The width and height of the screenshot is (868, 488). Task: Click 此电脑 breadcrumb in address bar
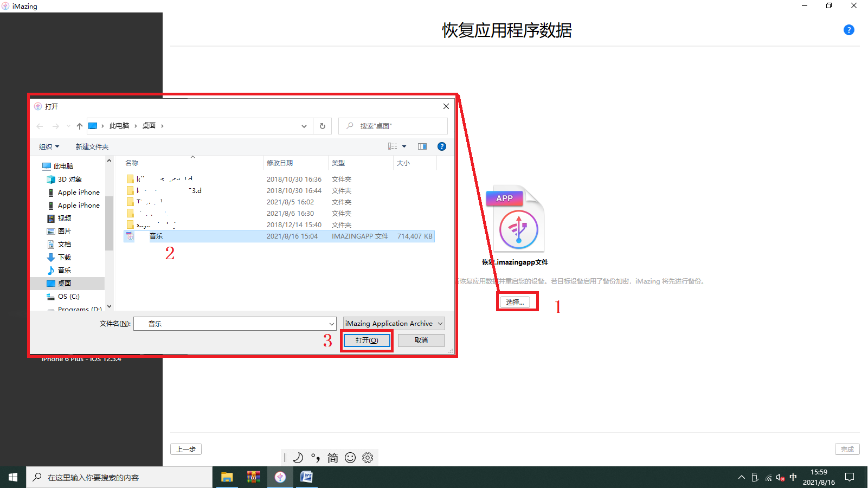click(119, 126)
